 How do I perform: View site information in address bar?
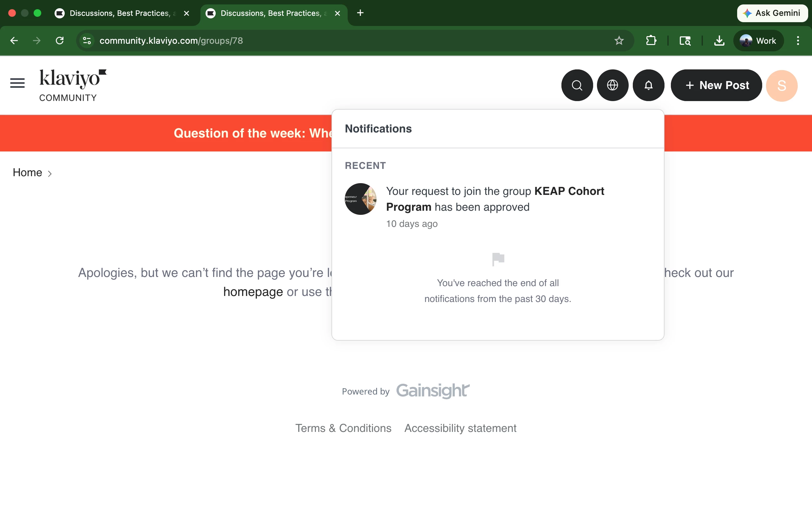pyautogui.click(x=87, y=41)
